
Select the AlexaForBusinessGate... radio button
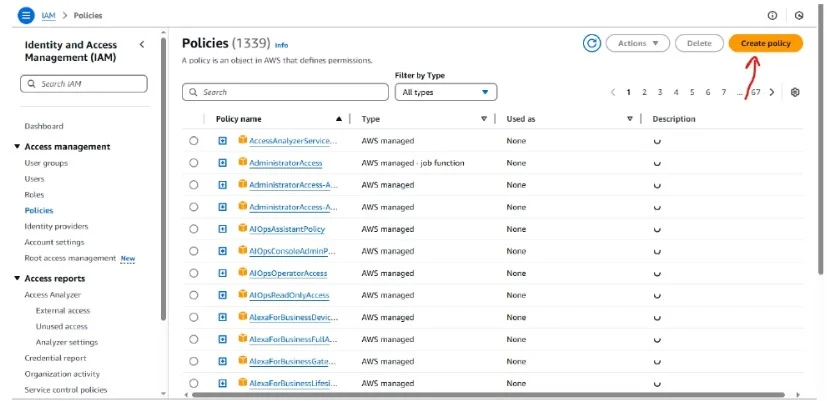tap(193, 361)
